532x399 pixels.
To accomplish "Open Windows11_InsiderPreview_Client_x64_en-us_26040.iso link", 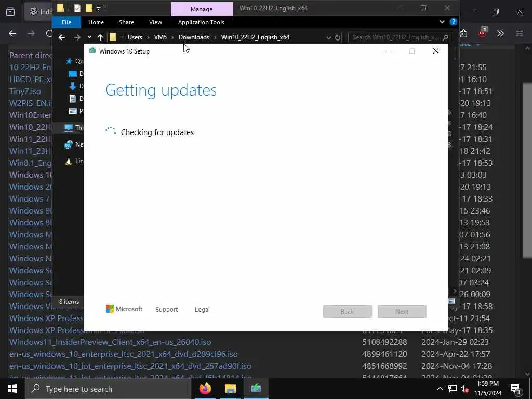I will [110, 342].
